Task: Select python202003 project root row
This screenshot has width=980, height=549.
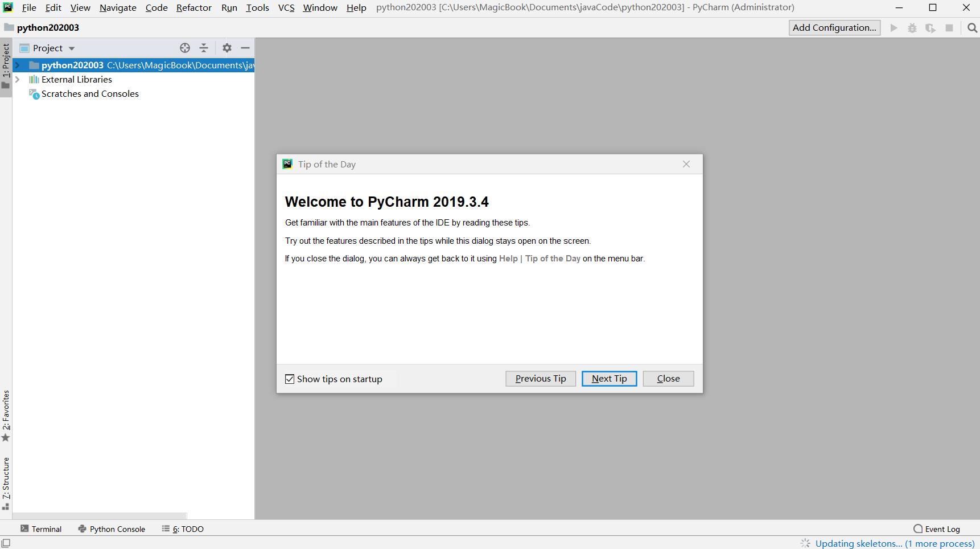Action: (x=133, y=65)
